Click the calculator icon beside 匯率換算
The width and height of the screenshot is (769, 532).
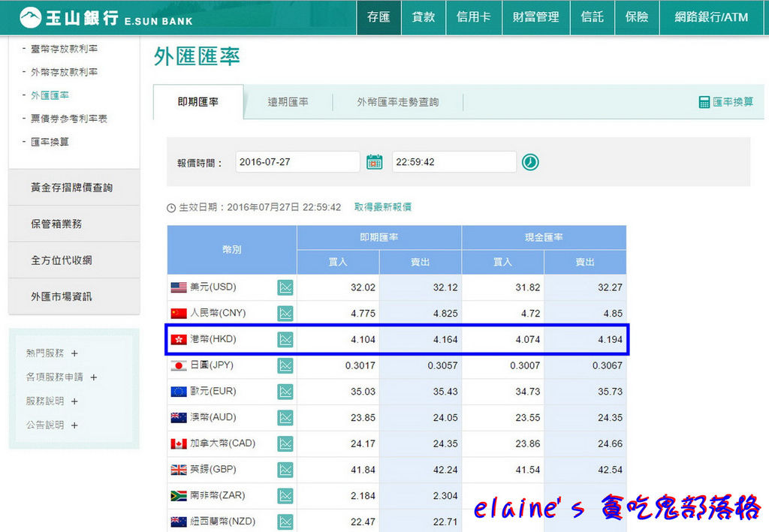click(x=704, y=102)
